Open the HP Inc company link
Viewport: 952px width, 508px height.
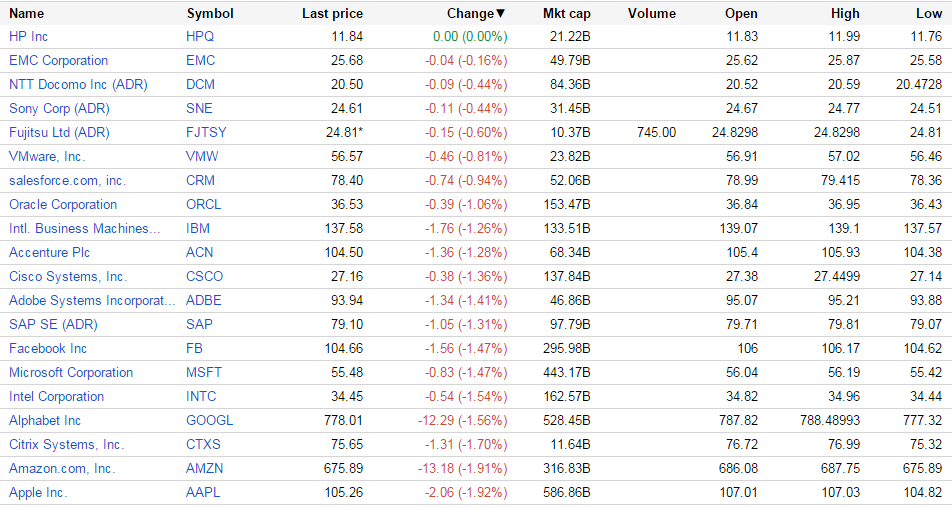29,36
